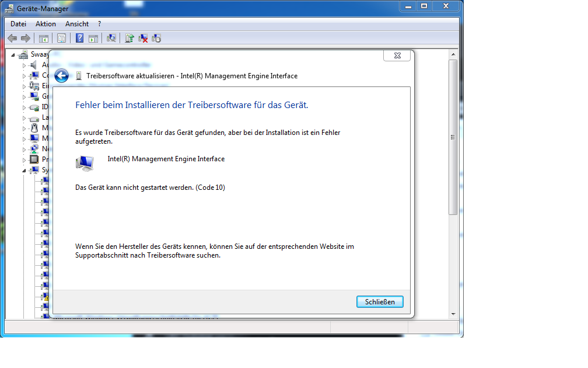Expand the disk drives (La) arrow
This screenshot has height=368, width=588.
[24, 118]
